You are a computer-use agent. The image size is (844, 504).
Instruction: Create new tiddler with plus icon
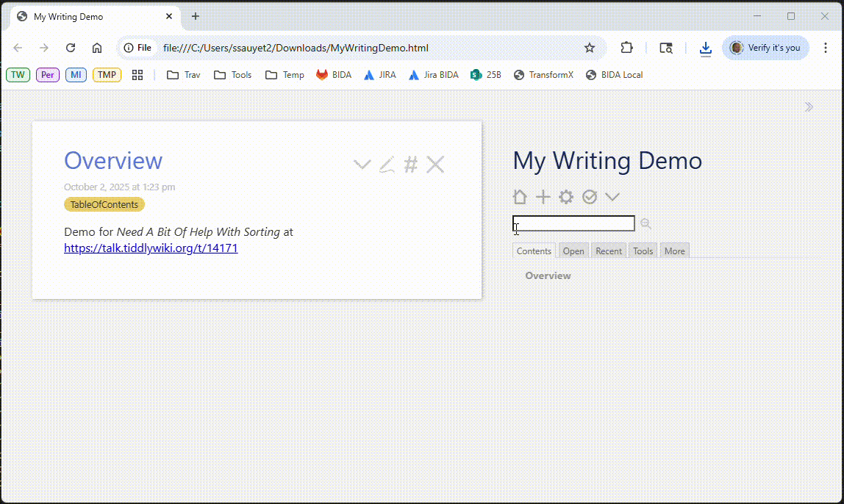click(543, 197)
